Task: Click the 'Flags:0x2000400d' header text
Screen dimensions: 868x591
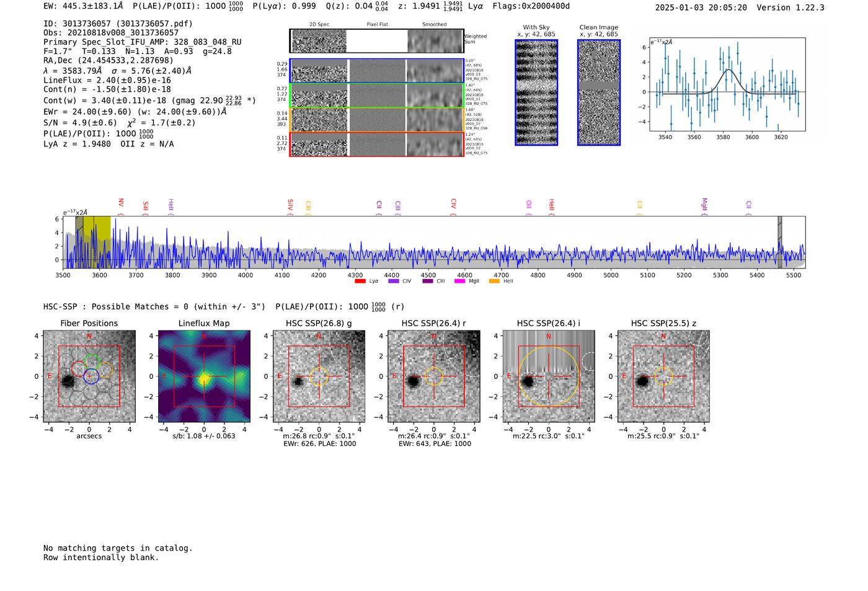Action: (531, 6)
